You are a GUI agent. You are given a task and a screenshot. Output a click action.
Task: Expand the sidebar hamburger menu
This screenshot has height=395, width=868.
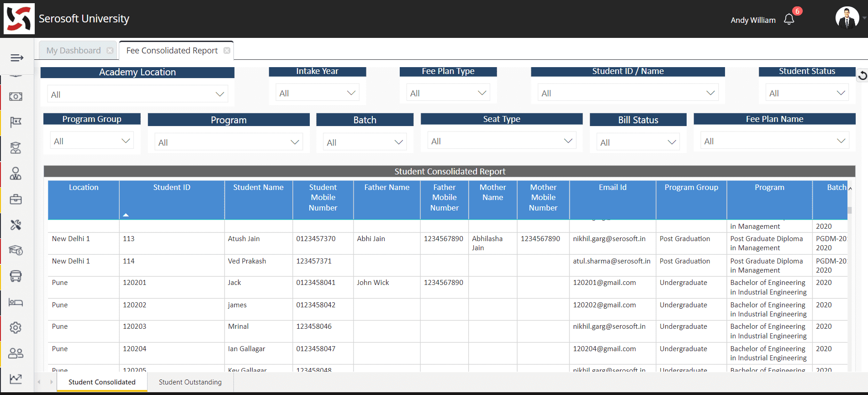click(17, 58)
